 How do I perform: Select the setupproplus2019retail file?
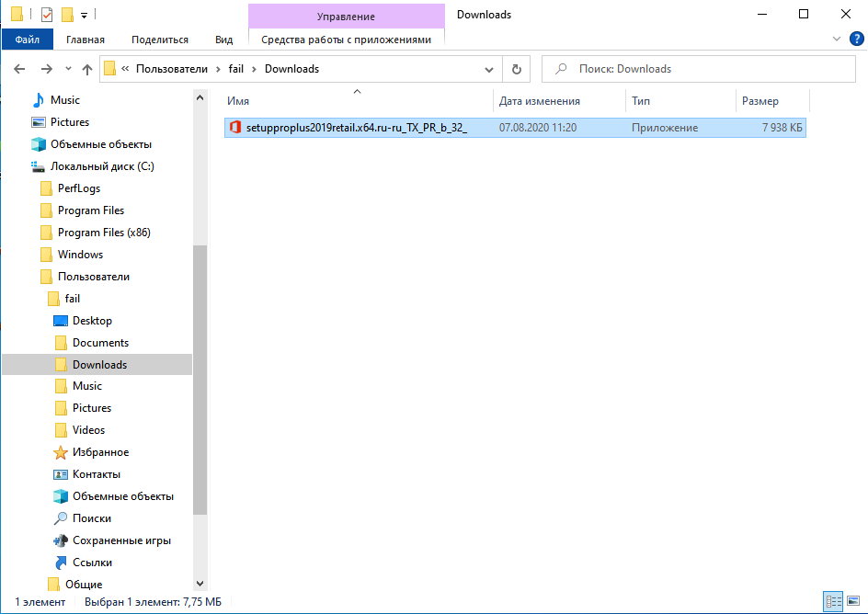pyautogui.click(x=515, y=127)
